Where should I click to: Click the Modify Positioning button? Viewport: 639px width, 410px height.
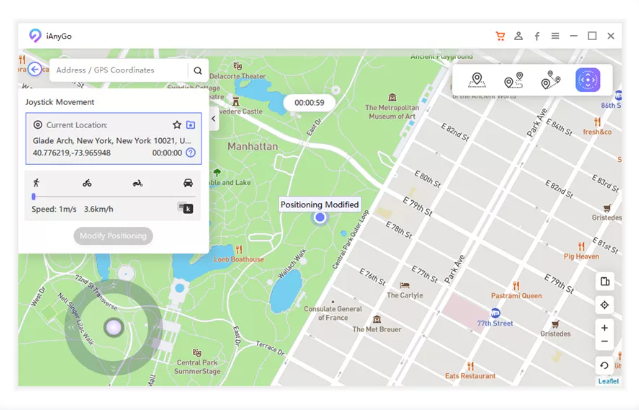(x=113, y=236)
